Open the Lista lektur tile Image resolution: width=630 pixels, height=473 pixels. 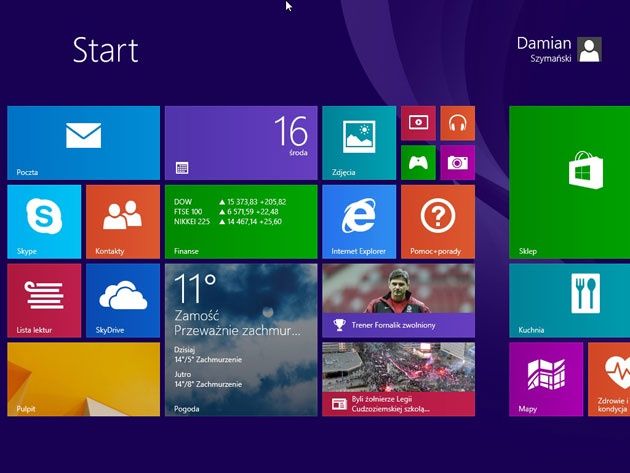click(x=44, y=300)
